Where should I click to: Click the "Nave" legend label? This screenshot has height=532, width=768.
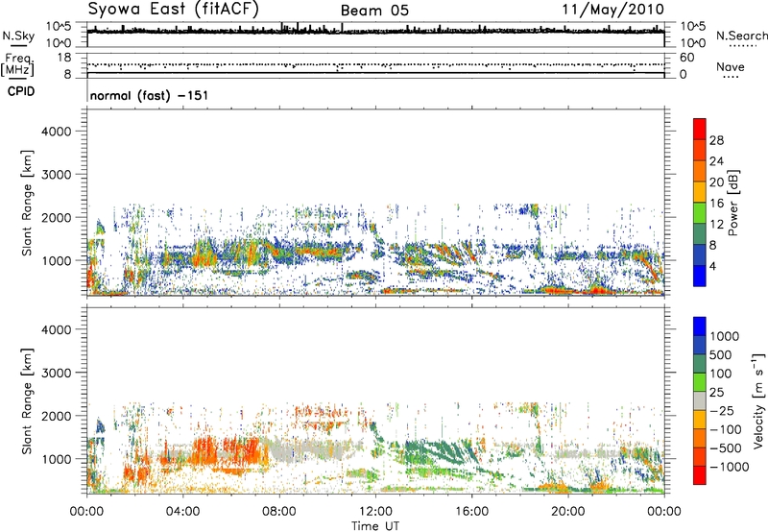pyautogui.click(x=731, y=66)
